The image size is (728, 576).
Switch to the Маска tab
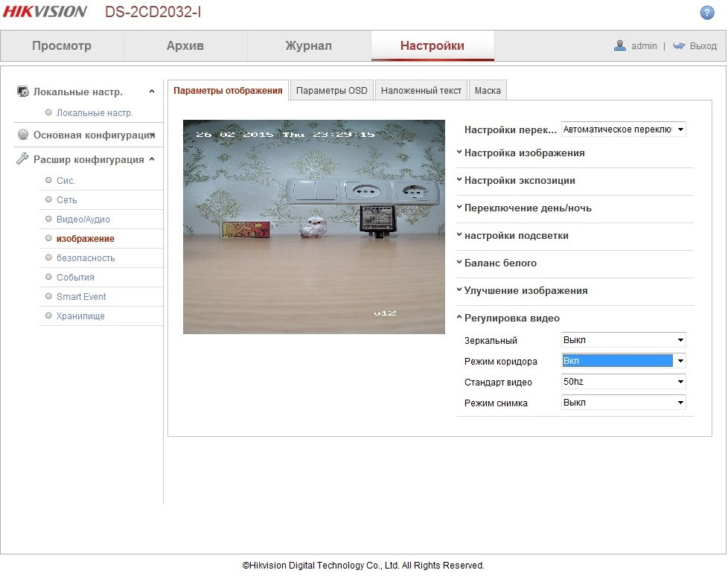point(488,91)
